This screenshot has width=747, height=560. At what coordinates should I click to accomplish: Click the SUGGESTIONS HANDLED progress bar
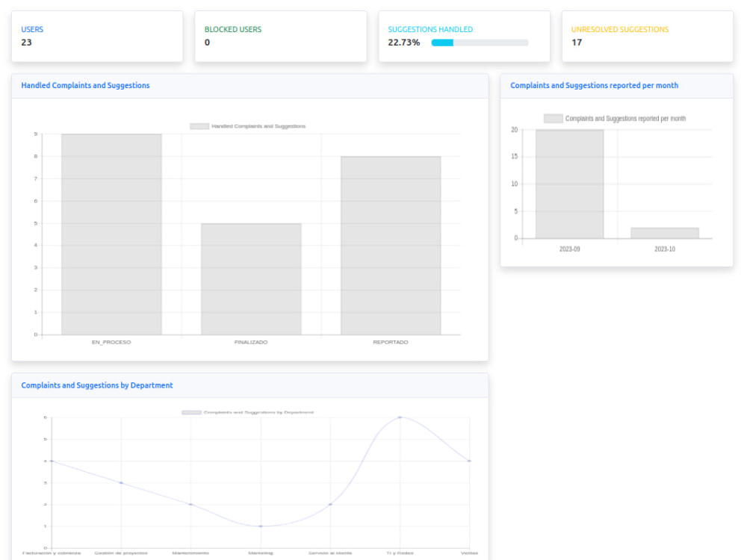click(480, 43)
